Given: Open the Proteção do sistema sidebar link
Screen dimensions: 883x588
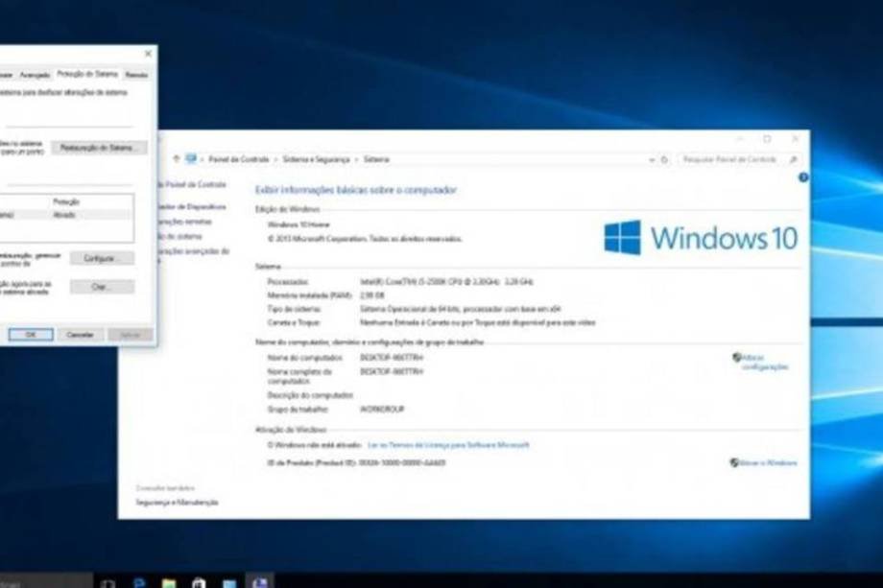Looking at the screenshot, I should pyautogui.click(x=180, y=236).
